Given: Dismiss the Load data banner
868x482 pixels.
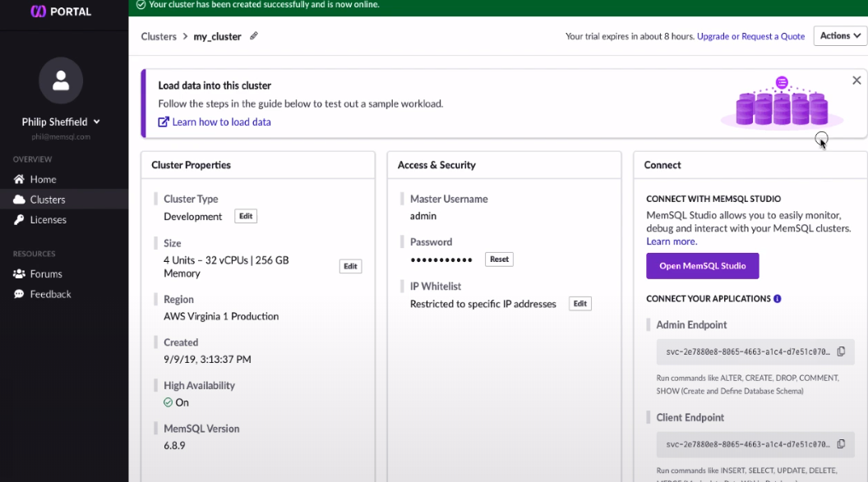Looking at the screenshot, I should (856, 80).
